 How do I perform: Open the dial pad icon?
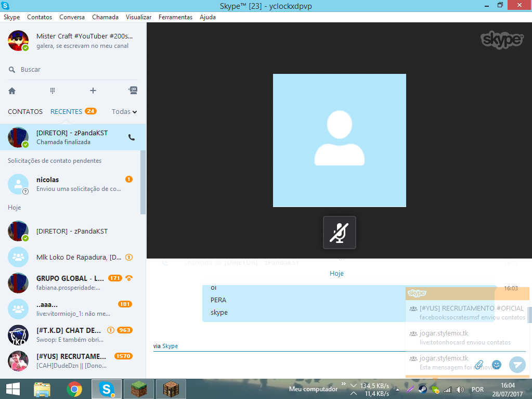coord(53,91)
